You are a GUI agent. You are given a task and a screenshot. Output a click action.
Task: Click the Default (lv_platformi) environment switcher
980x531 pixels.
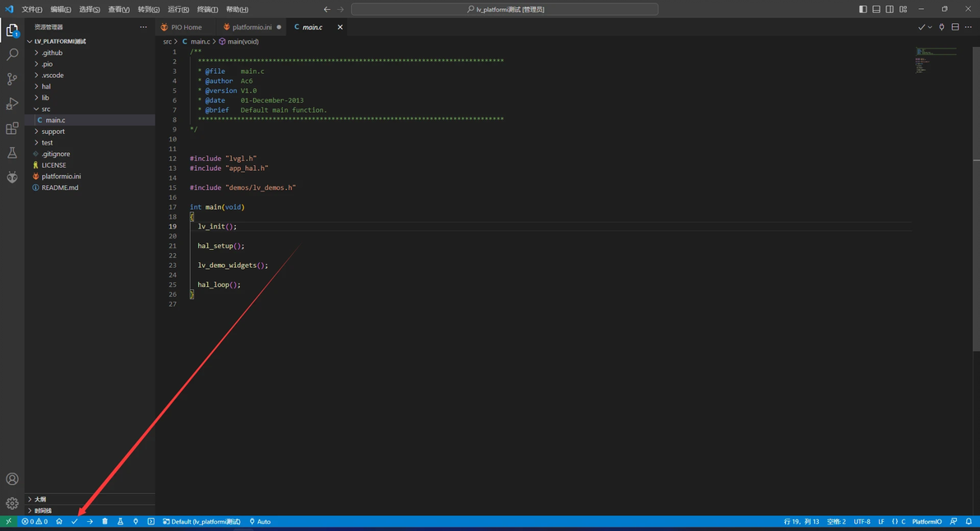tap(201, 522)
